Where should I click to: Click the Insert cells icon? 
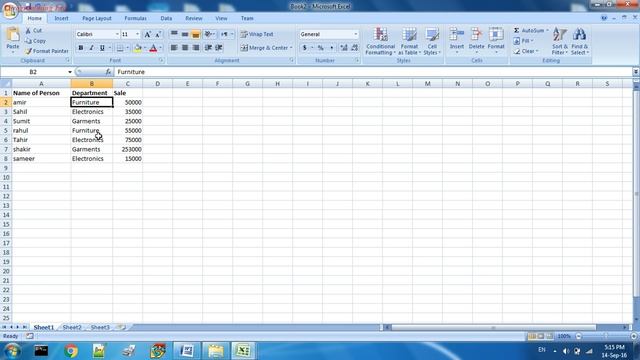click(457, 35)
